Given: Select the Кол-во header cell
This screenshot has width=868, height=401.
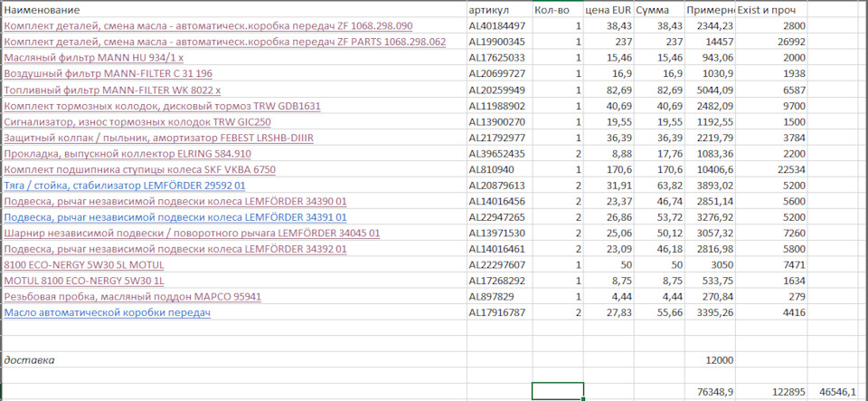Looking at the screenshot, I should tap(558, 10).
